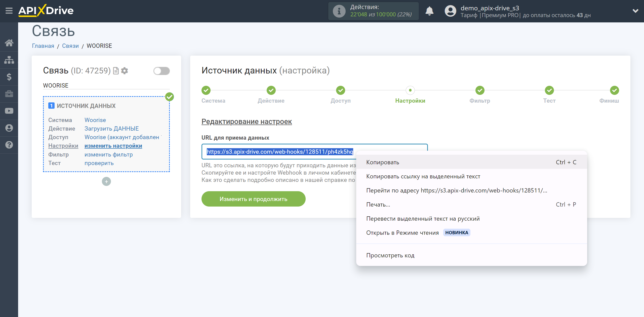Select Копировать in context menu
The height and width of the screenshot is (317, 644).
(x=471, y=162)
